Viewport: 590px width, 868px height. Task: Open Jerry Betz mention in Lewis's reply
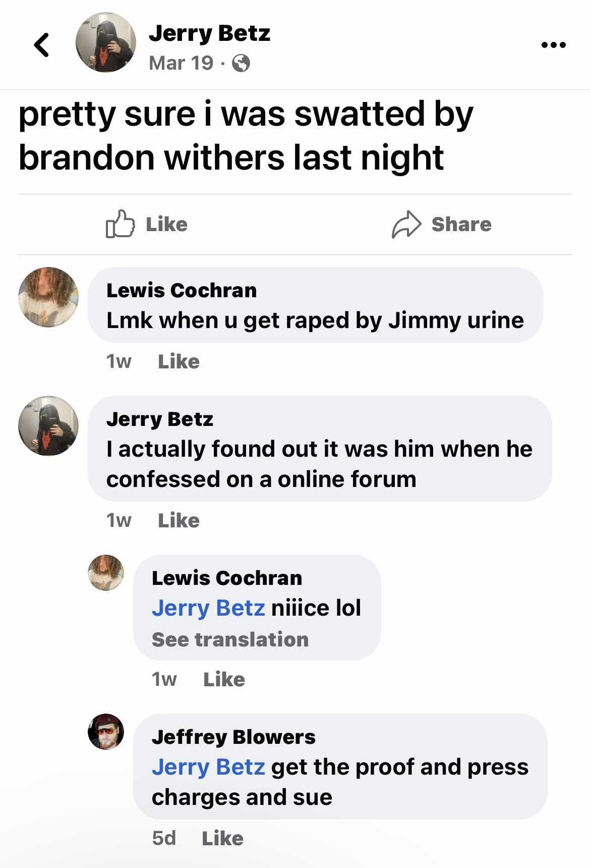[208, 608]
